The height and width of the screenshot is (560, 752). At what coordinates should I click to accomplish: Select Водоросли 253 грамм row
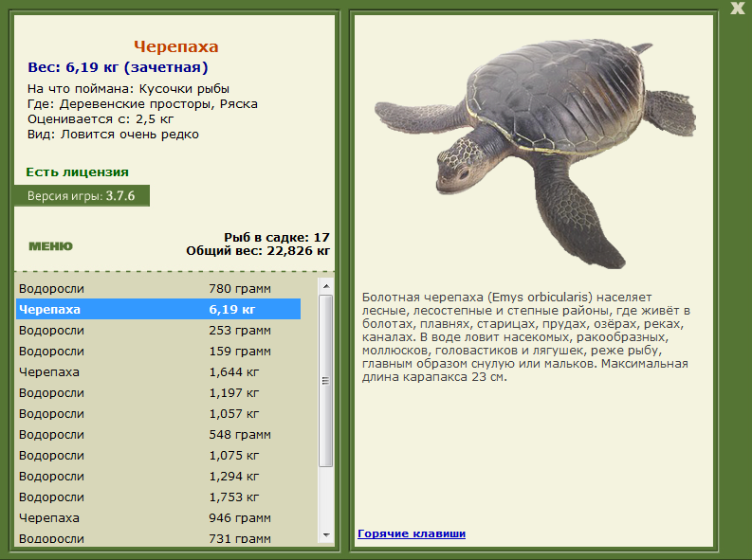point(158,330)
